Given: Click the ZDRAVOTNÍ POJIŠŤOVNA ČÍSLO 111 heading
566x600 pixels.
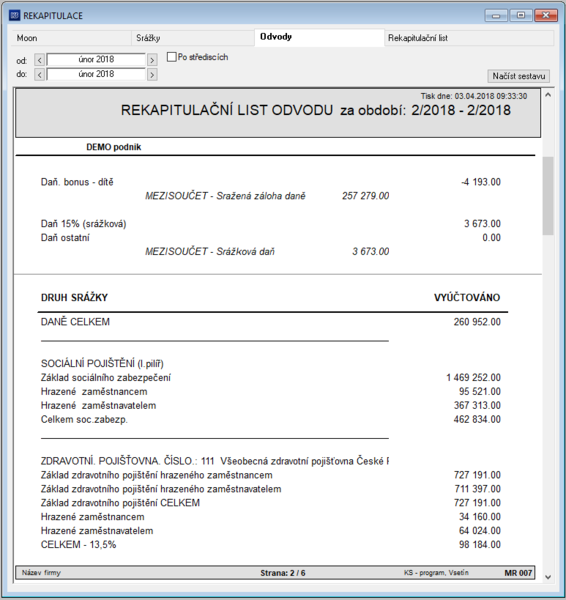Looking at the screenshot, I should (215, 461).
